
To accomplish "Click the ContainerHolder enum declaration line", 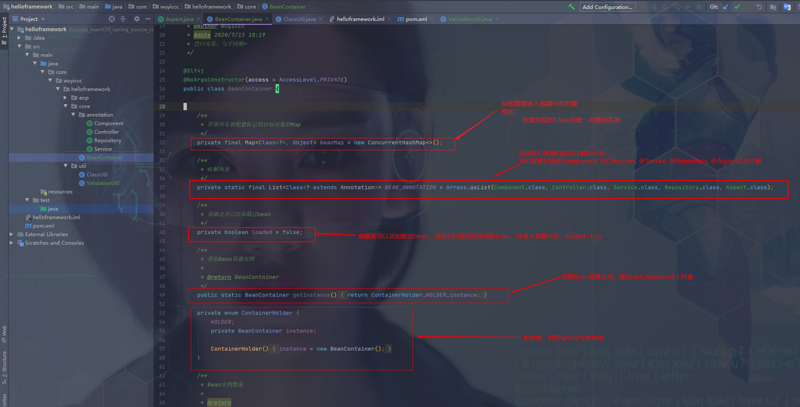I will coord(248,313).
